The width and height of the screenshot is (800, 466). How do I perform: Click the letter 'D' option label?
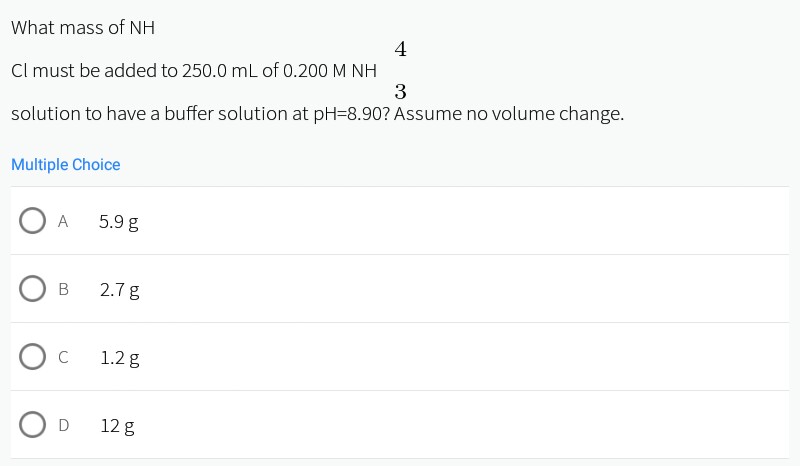tap(63, 426)
